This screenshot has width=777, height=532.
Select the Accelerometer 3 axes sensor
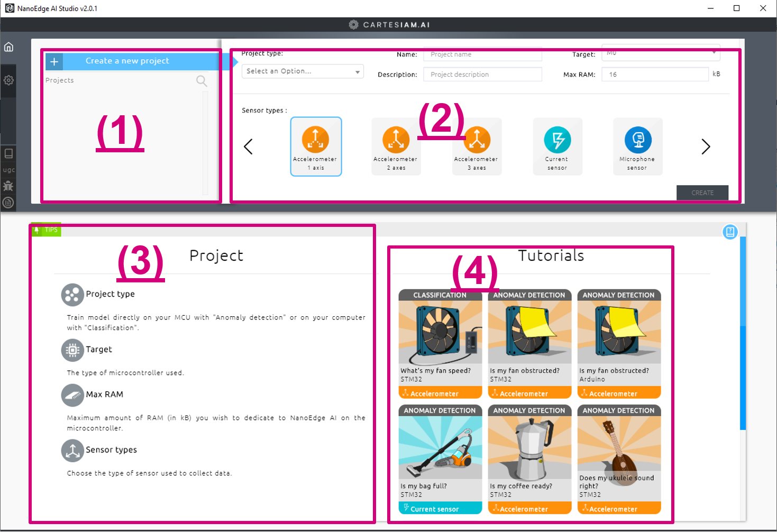point(477,146)
